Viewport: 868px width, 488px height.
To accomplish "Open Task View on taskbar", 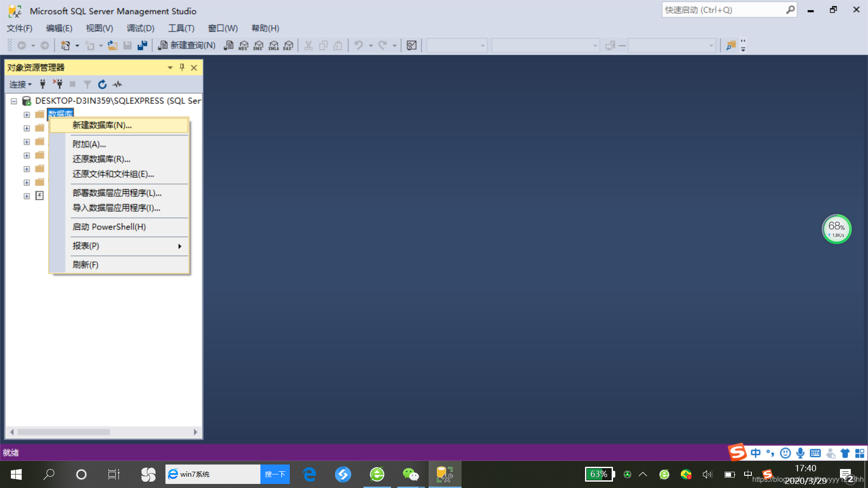I will pos(114,474).
